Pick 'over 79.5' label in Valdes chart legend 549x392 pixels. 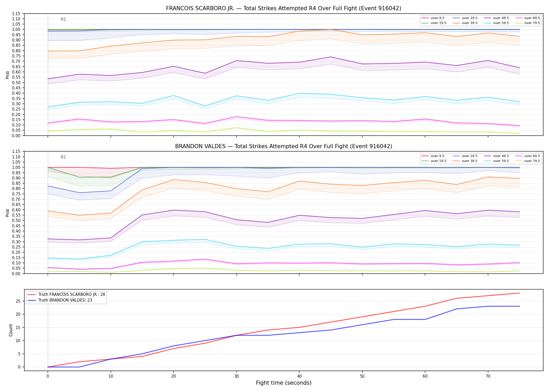532,161
